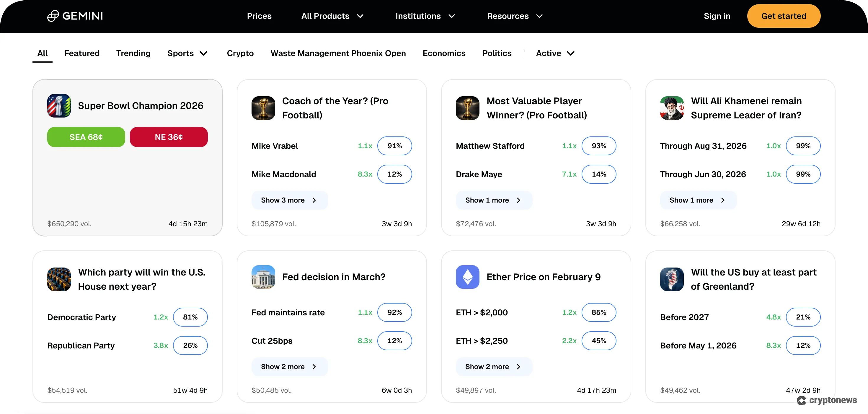868x414 pixels.
Task: Expand the Institutions dropdown chevron
Action: tap(451, 16)
